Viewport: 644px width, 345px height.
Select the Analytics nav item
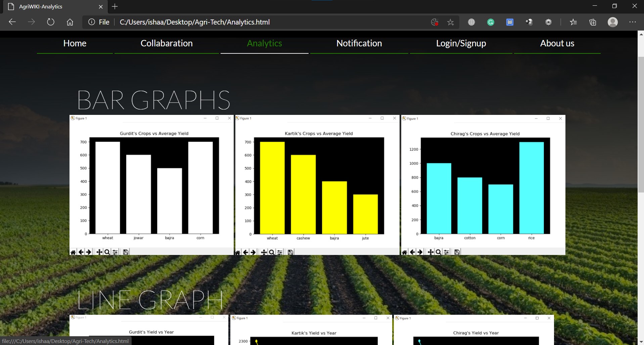pos(264,43)
